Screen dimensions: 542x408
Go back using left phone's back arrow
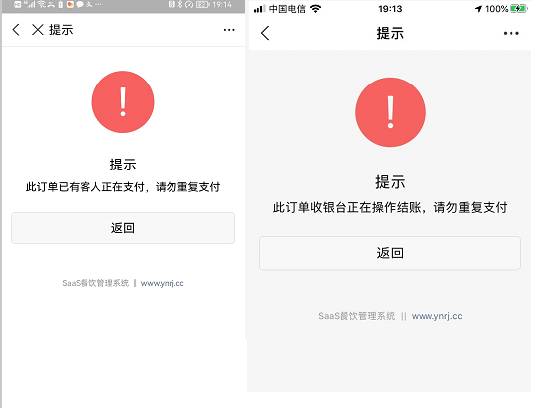pyautogui.click(x=16, y=30)
